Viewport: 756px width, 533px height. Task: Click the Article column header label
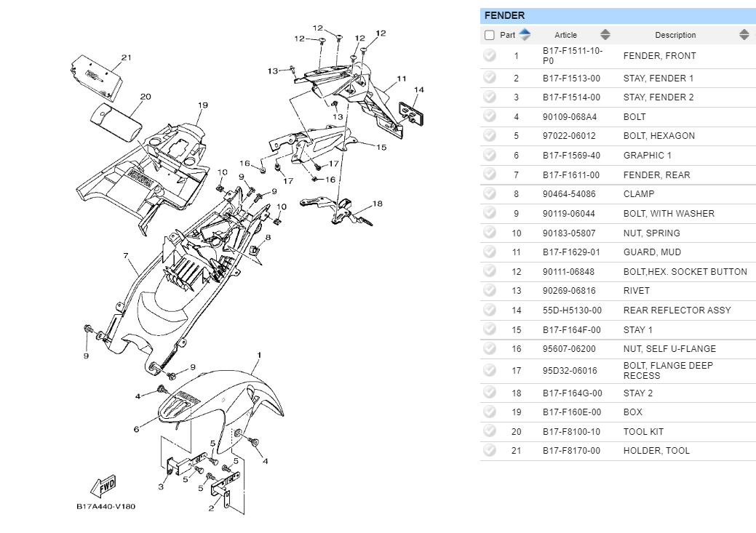click(565, 35)
